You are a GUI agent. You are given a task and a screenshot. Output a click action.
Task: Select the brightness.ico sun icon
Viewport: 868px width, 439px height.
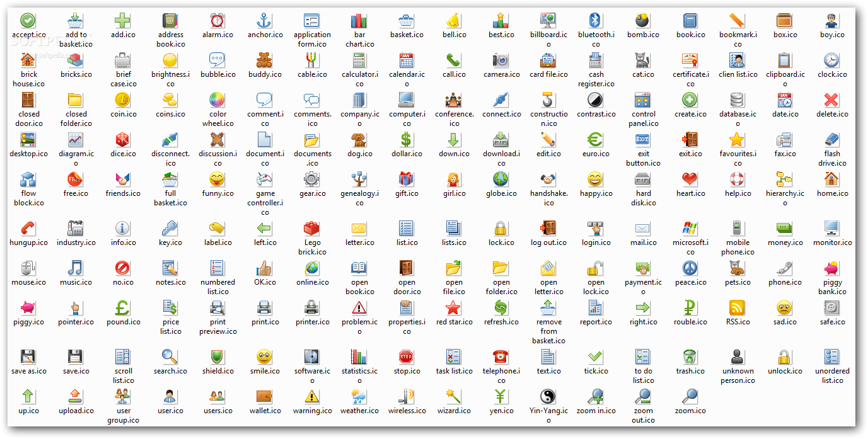170,61
